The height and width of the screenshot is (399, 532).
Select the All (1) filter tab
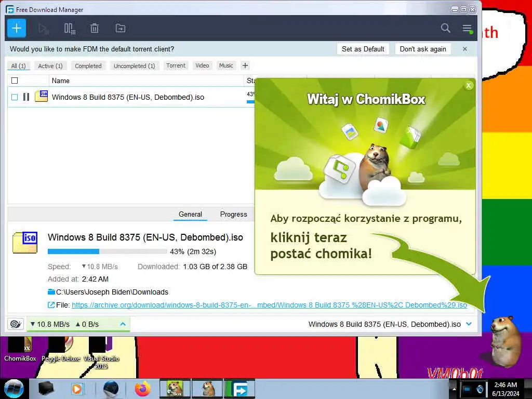pyautogui.click(x=19, y=66)
